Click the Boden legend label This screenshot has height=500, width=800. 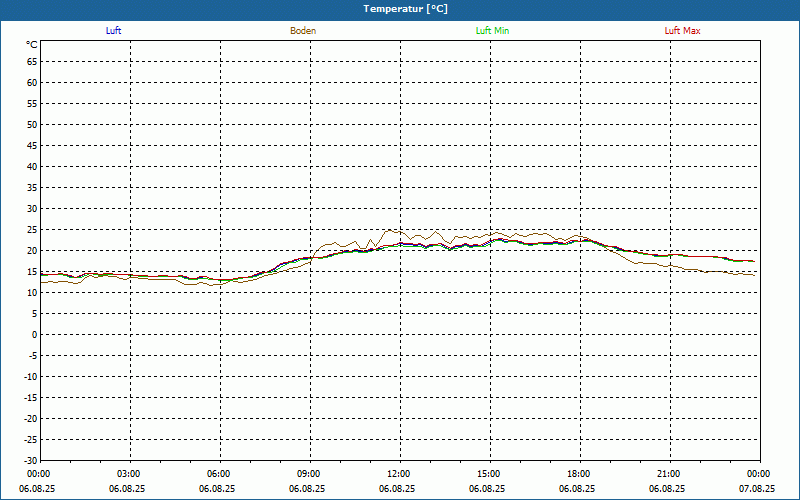tap(303, 31)
